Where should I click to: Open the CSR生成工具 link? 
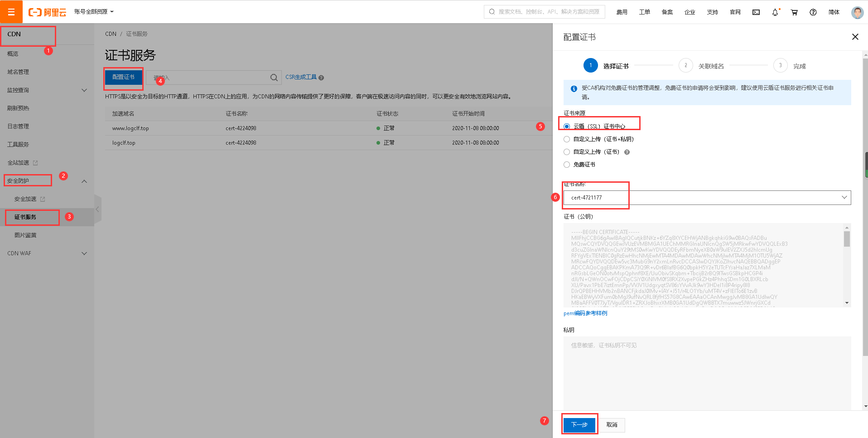point(301,77)
